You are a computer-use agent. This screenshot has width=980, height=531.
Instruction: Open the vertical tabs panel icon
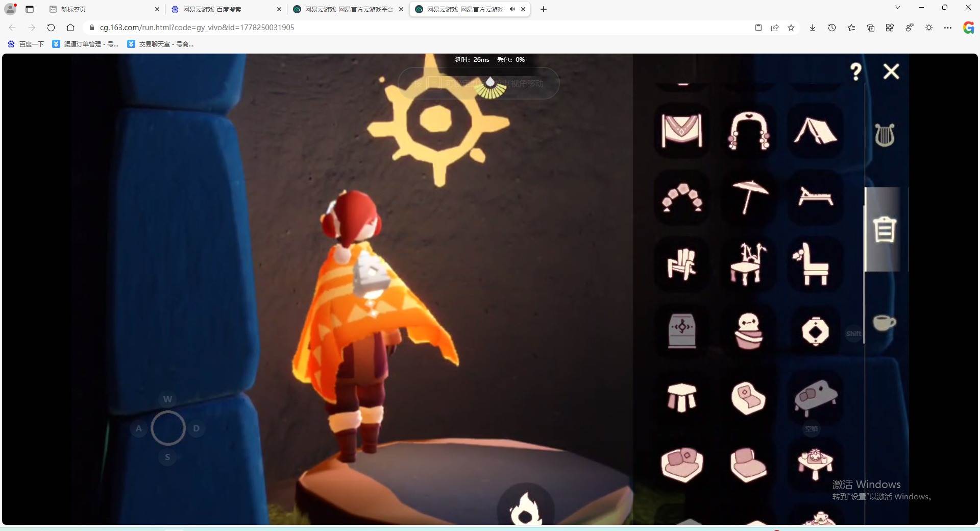(x=30, y=9)
